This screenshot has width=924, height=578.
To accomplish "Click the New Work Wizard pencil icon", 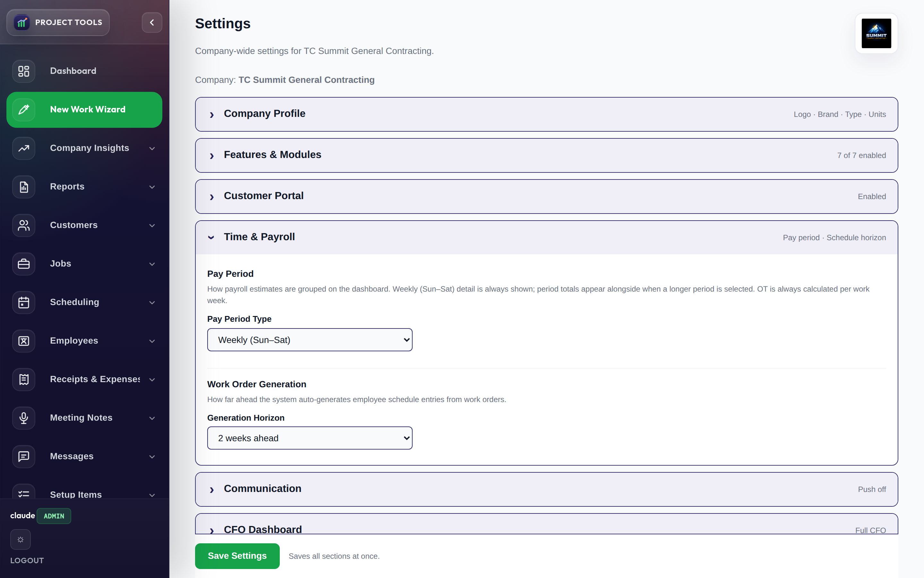I will (x=24, y=110).
